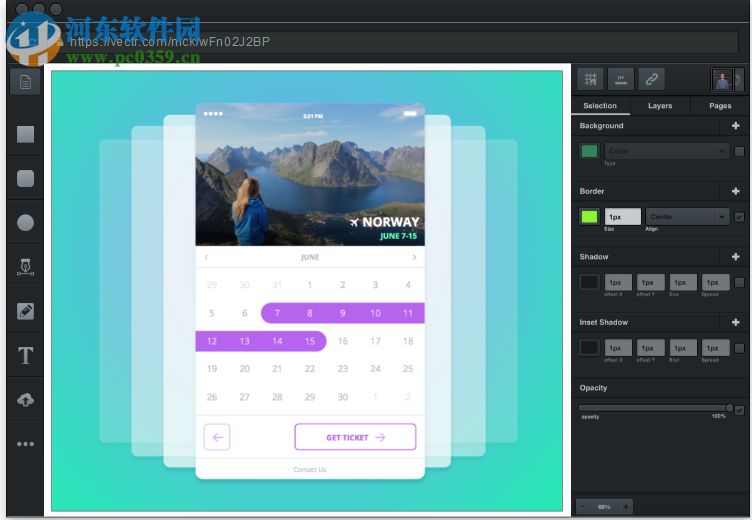Open the Background type dropdown
Viewport: 752px width, 520px height.
pyautogui.click(x=667, y=151)
